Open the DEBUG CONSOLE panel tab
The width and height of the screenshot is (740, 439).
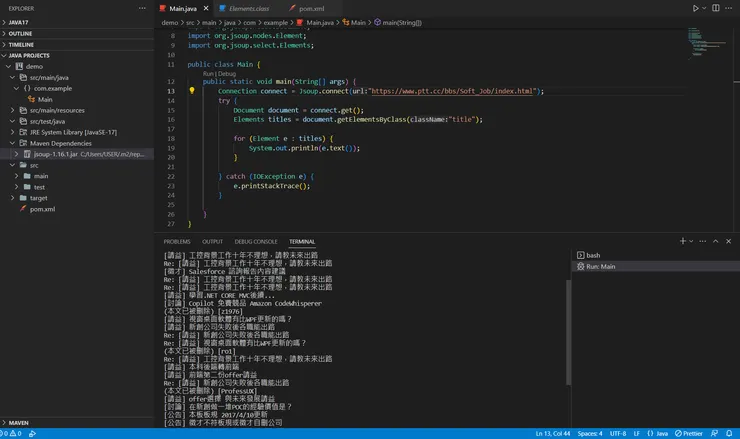(256, 241)
